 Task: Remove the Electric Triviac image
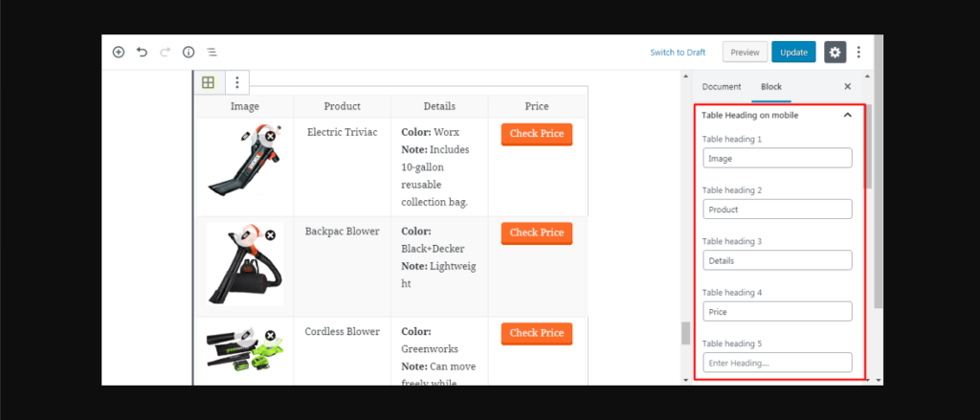270,136
